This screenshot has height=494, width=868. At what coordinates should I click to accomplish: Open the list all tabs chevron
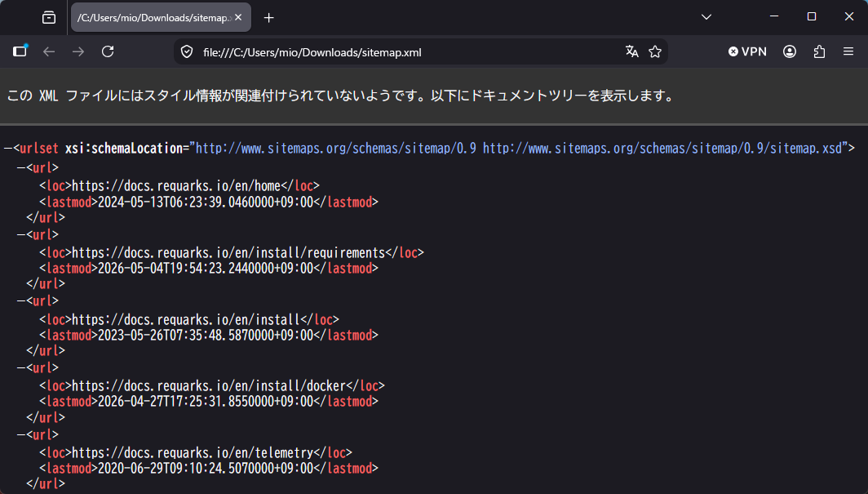[x=706, y=17]
